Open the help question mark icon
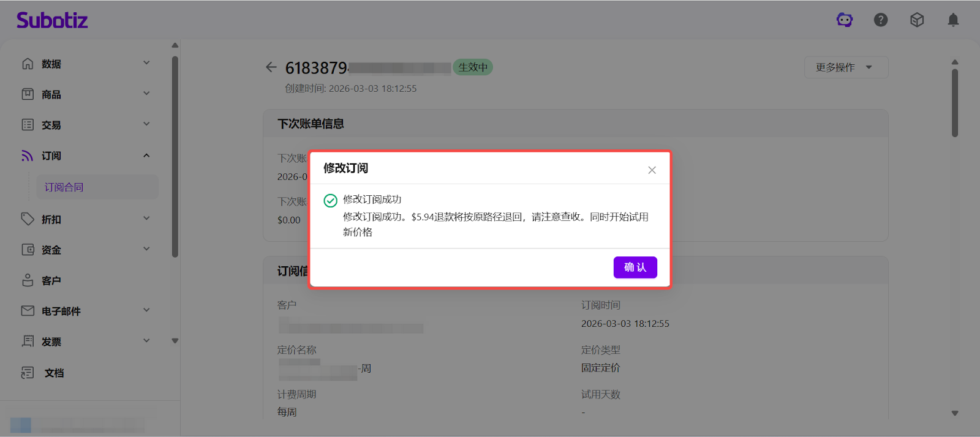The image size is (980, 437). click(881, 20)
